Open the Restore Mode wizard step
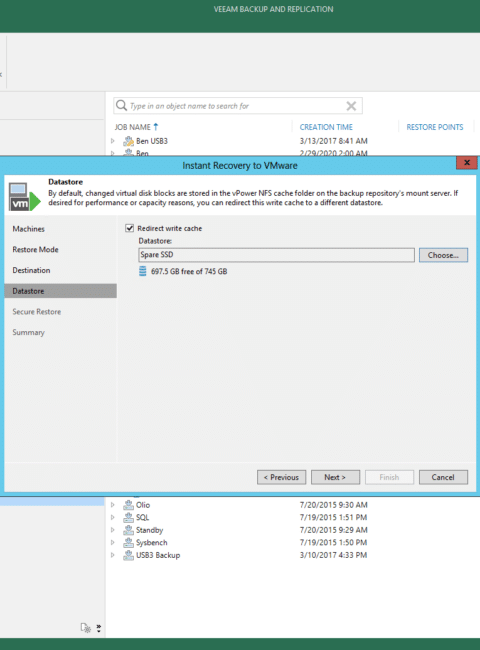Image resolution: width=480 pixels, height=650 pixels. pyautogui.click(x=35, y=250)
